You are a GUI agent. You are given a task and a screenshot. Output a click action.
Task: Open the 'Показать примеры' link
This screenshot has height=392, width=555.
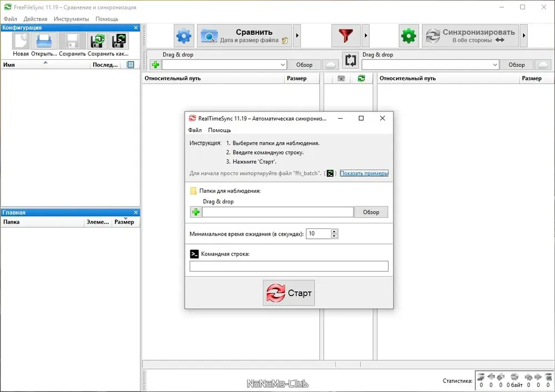[364, 173]
